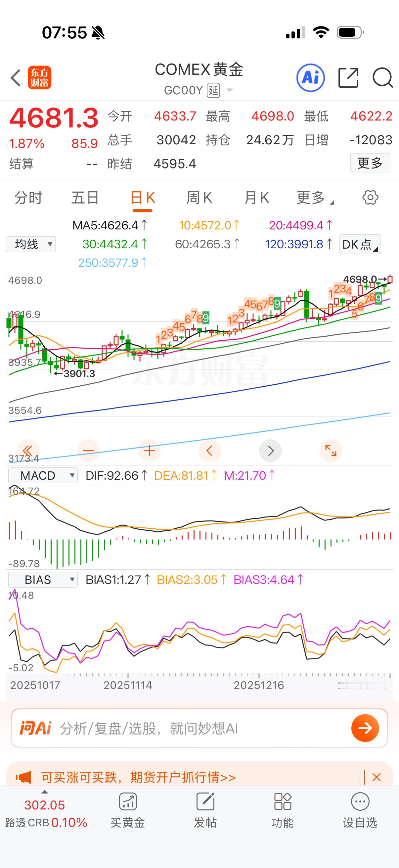Tap the BIAS3:4.64 reading
The image size is (399, 868).
pos(268,580)
